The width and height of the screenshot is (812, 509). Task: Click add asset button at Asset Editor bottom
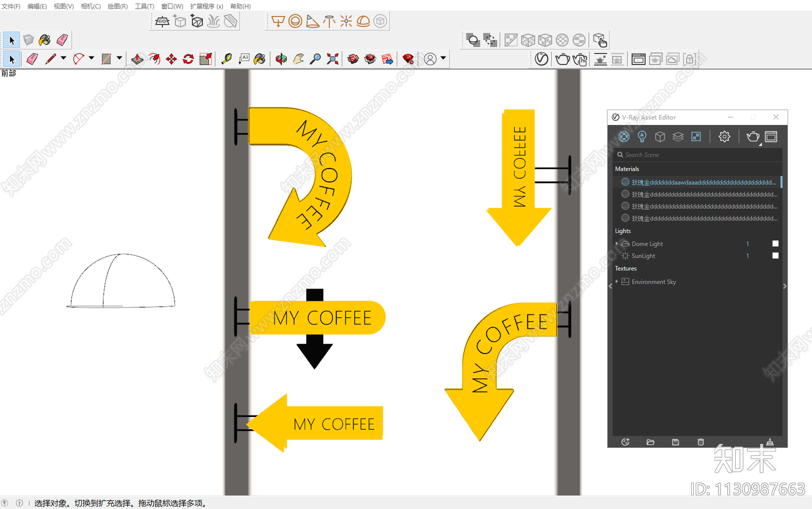click(625, 442)
